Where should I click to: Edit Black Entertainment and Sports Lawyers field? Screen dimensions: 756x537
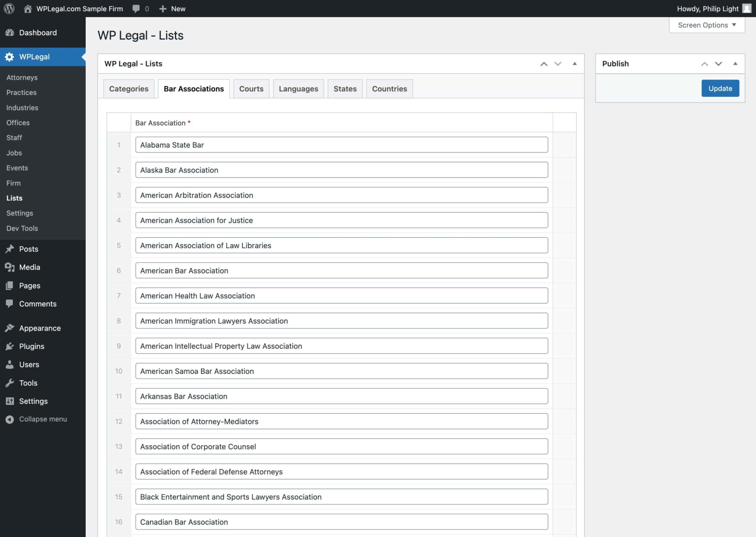[x=341, y=497]
